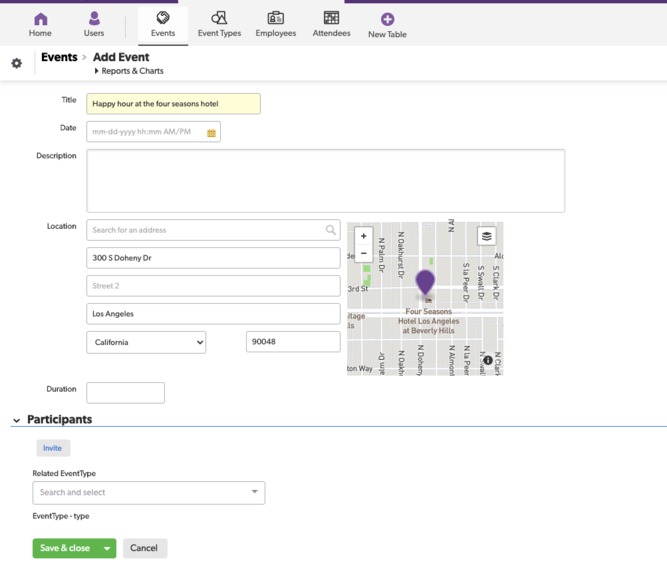Click the Date input field
This screenshot has height=573, width=667.
coord(154,132)
